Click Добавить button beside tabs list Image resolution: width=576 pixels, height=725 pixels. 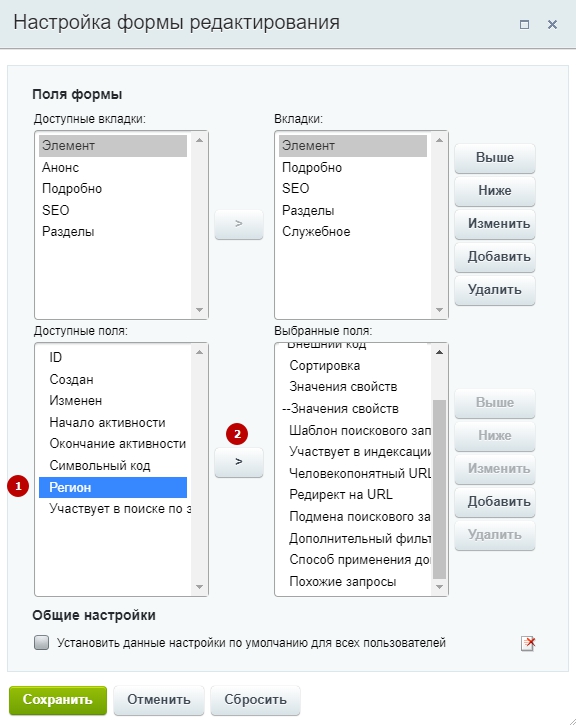click(x=495, y=257)
